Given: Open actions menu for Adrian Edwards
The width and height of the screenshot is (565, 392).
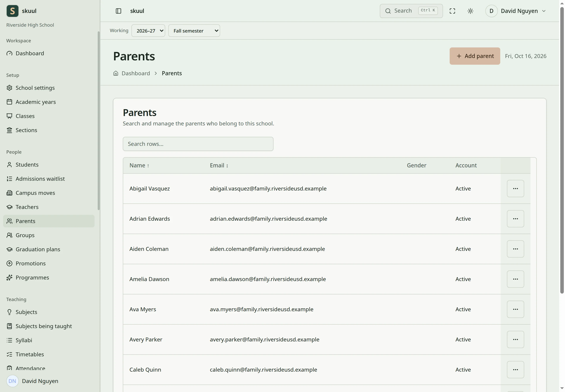Looking at the screenshot, I should (x=515, y=219).
